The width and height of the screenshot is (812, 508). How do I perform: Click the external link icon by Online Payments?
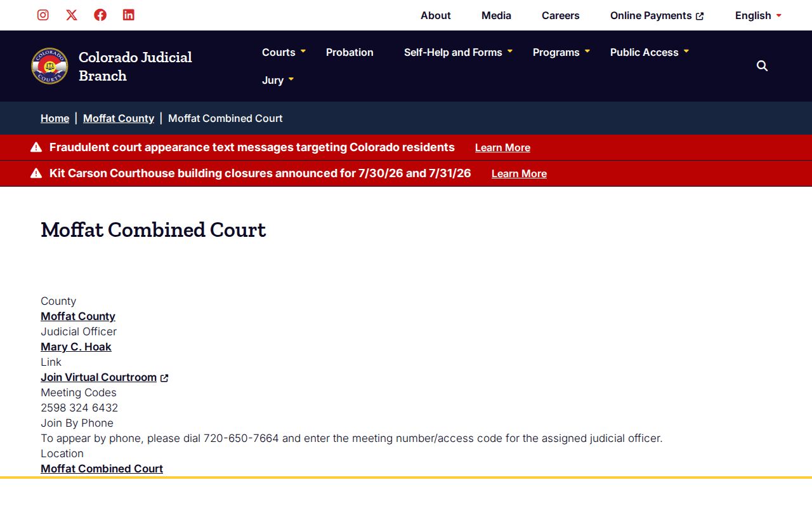point(700,16)
